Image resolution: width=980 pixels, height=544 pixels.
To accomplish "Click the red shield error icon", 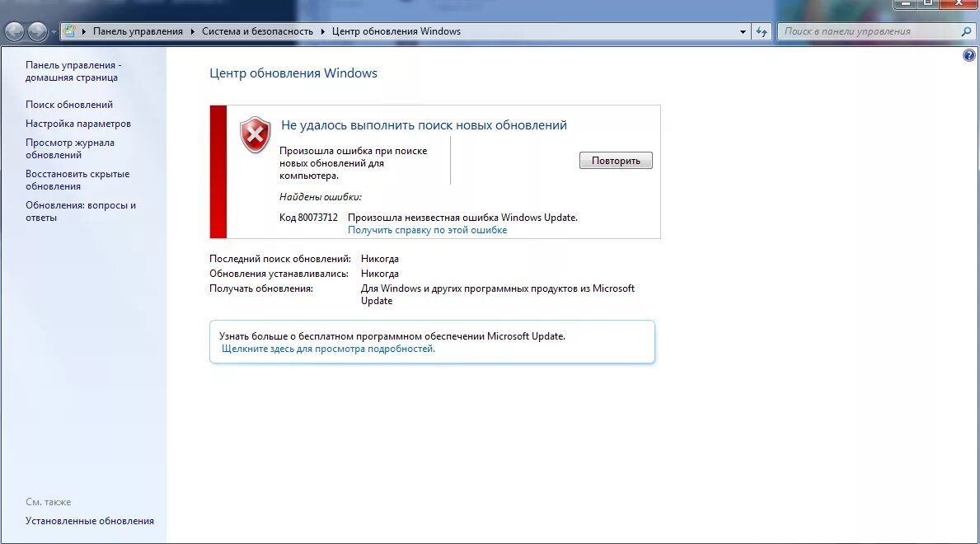I will pos(255,134).
